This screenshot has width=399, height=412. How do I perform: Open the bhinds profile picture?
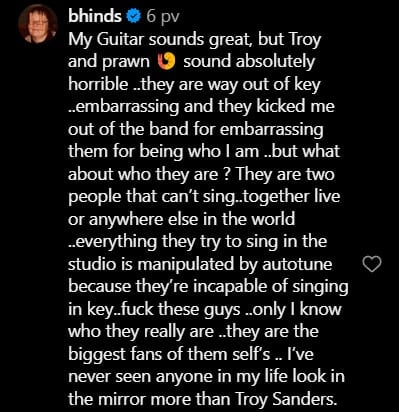click(38, 24)
